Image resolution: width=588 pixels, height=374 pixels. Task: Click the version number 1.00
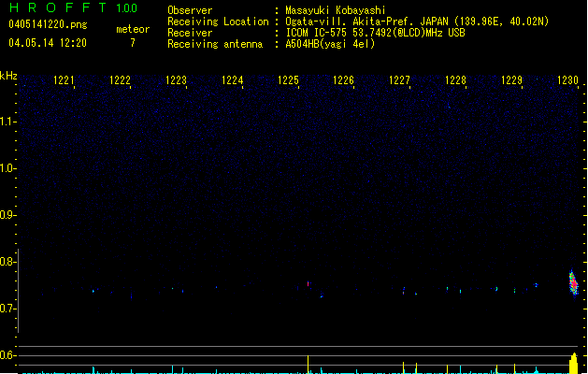127,8
